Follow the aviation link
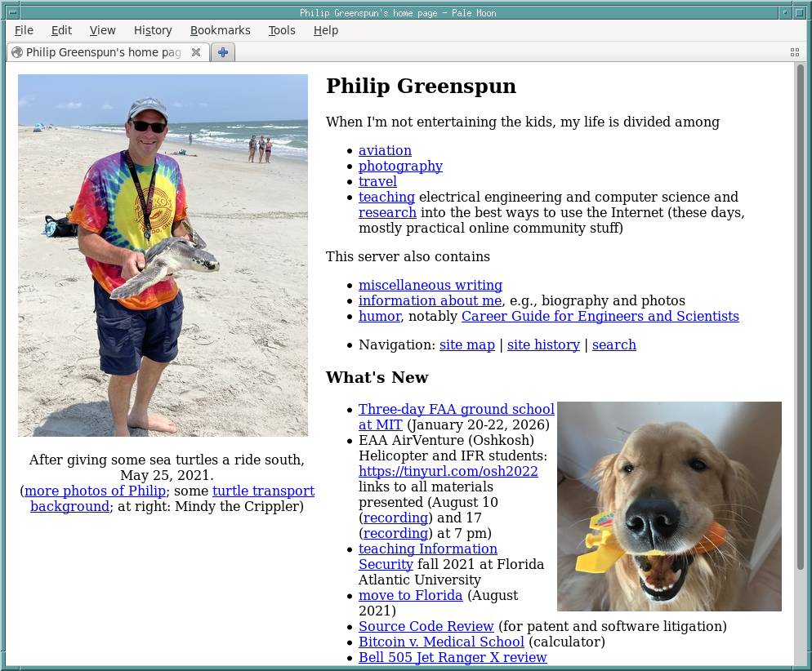The height and width of the screenshot is (671, 812). pyautogui.click(x=385, y=150)
